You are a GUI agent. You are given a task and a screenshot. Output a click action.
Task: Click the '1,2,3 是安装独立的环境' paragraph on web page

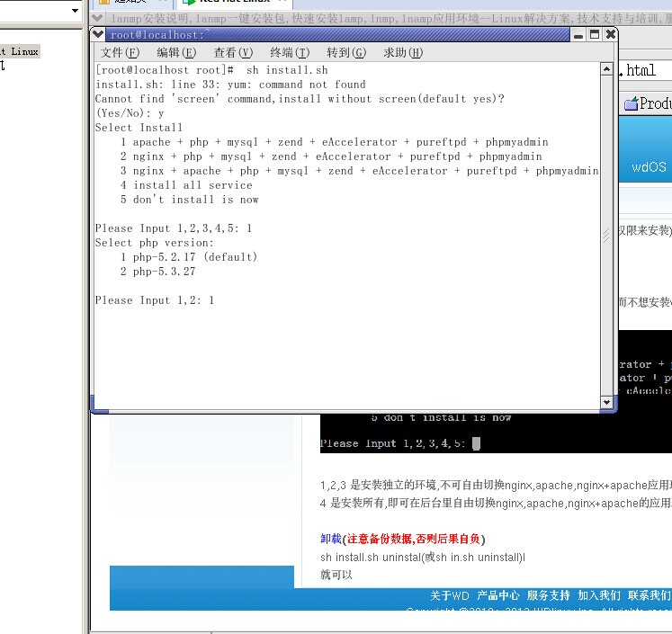[496, 486]
